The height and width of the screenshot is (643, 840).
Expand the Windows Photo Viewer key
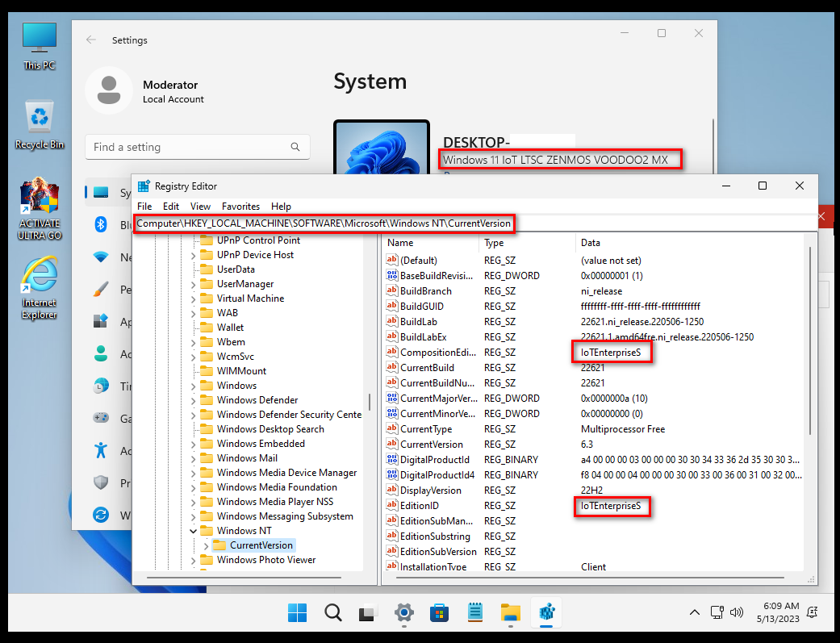(194, 561)
